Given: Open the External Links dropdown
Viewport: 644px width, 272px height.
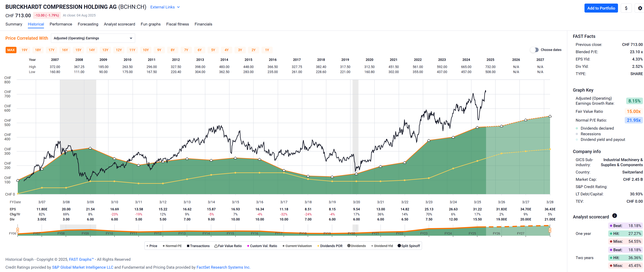Looking at the screenshot, I should click(x=165, y=7).
